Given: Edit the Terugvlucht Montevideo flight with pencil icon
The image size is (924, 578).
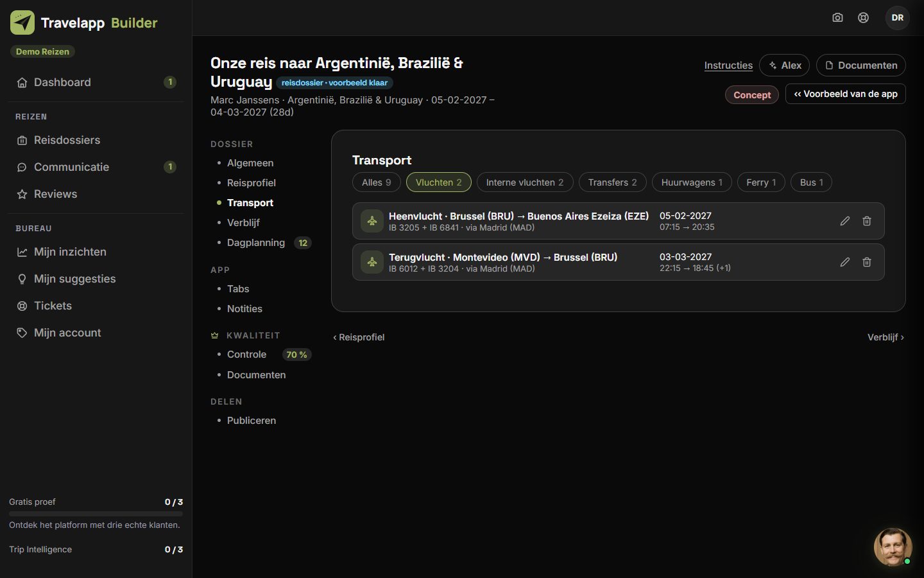Looking at the screenshot, I should click(845, 262).
